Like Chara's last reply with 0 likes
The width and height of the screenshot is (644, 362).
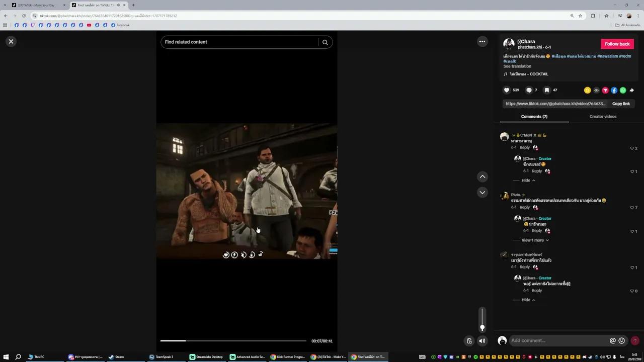click(632, 291)
